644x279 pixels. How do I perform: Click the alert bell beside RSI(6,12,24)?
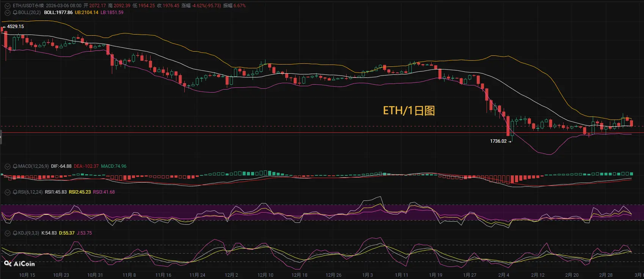coord(15,192)
